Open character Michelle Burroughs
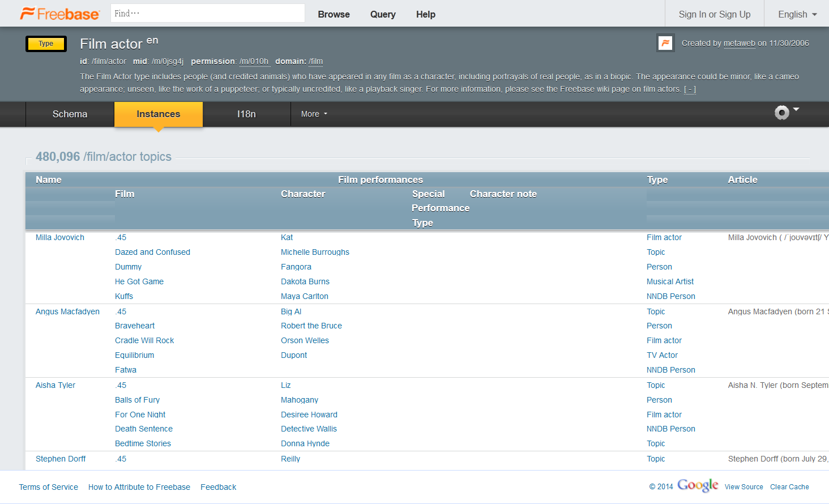This screenshot has width=829, height=504. click(315, 252)
